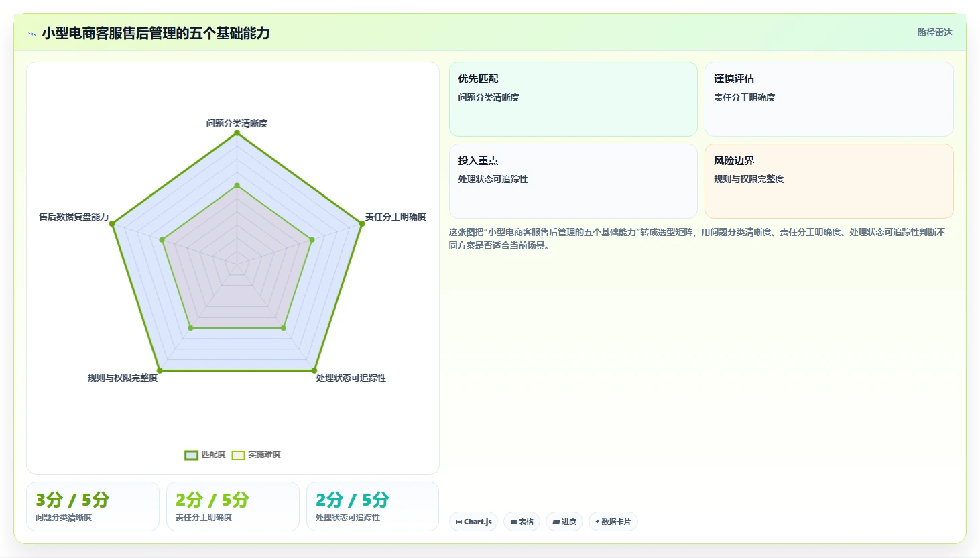The width and height of the screenshot is (980, 558).
Task: Click the 售后数据复盘能力 radar axis label
Action: pyautogui.click(x=74, y=217)
